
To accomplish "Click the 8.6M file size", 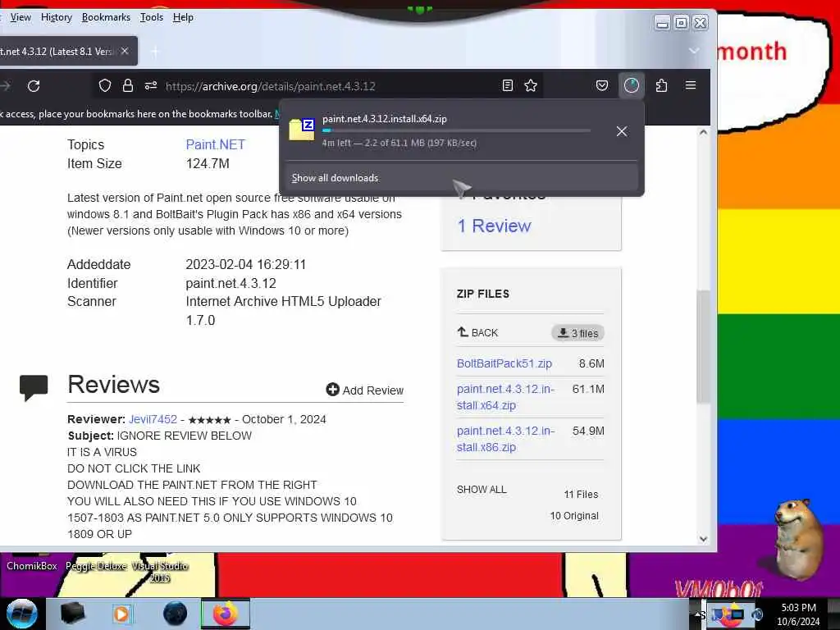I will pyautogui.click(x=591, y=363).
